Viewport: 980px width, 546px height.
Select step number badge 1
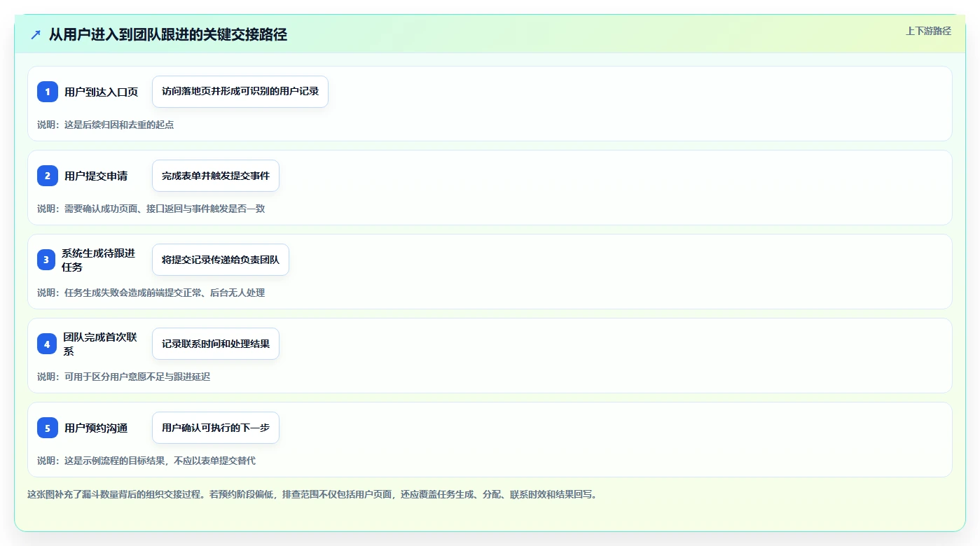click(48, 92)
